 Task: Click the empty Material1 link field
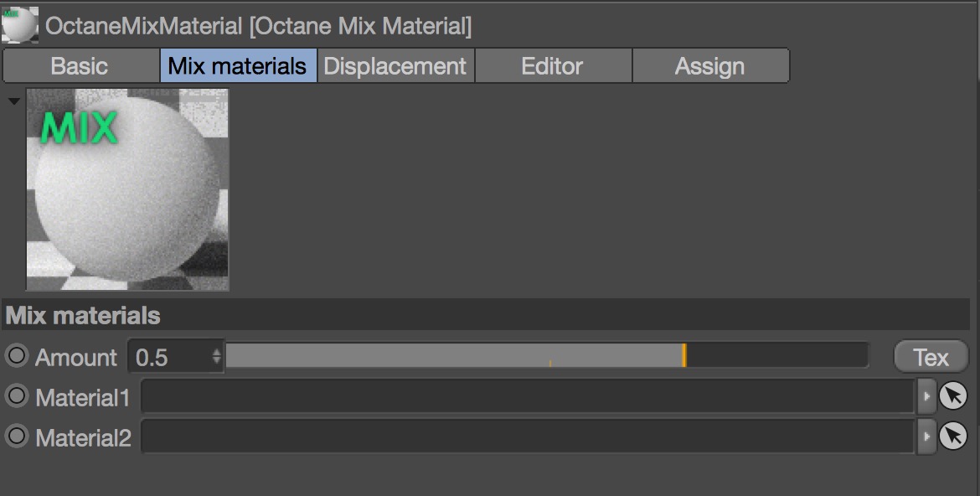[528, 396]
